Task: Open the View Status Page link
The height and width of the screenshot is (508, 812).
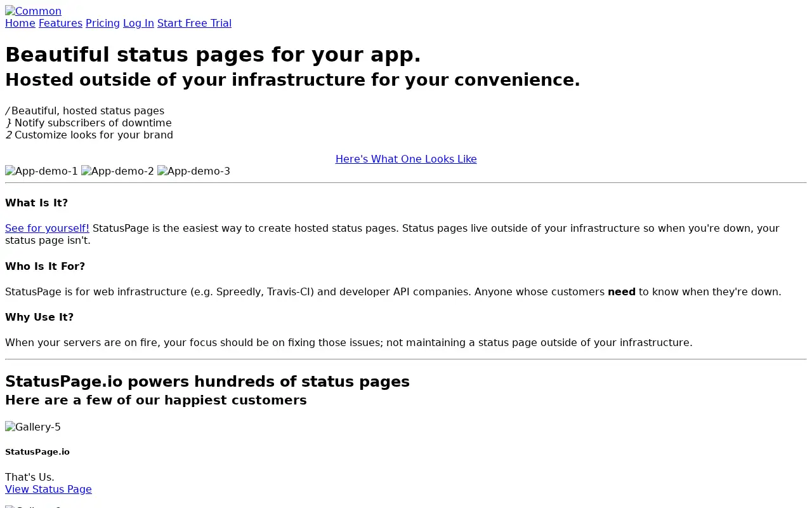Action: (x=48, y=489)
